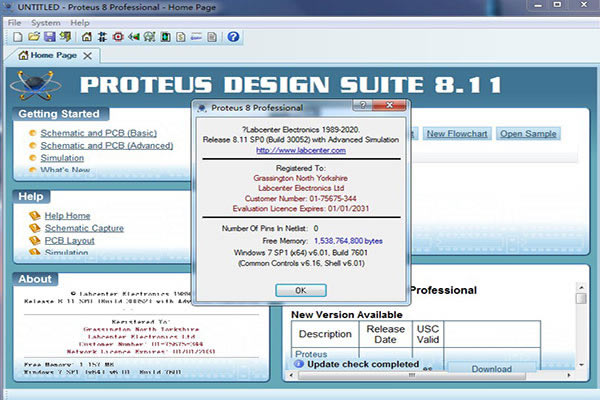The height and width of the screenshot is (400, 600).
Task: Click the news panel horizontal scroll left arrow
Action: (x=292, y=376)
